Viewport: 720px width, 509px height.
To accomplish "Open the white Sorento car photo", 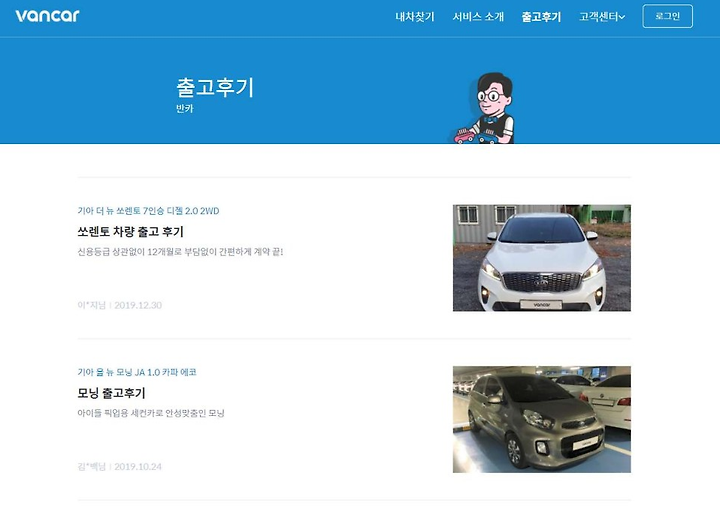I will [x=542, y=258].
